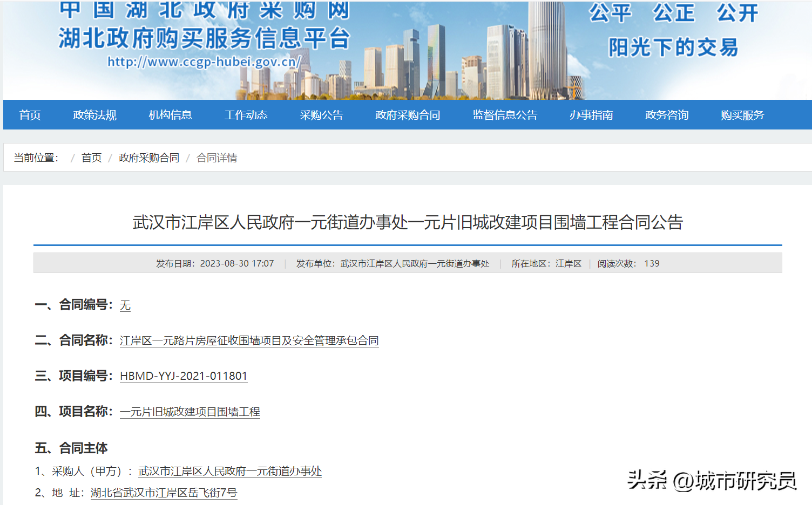812x505 pixels.
Task: Click the project name 一元片旧城改建项目围墙工程
Action: tap(190, 412)
